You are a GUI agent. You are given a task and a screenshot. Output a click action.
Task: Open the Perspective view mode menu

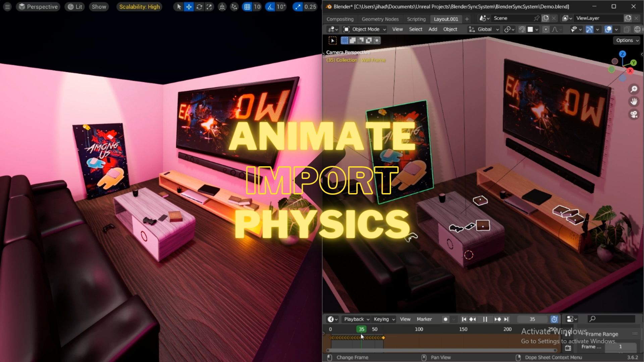click(38, 7)
